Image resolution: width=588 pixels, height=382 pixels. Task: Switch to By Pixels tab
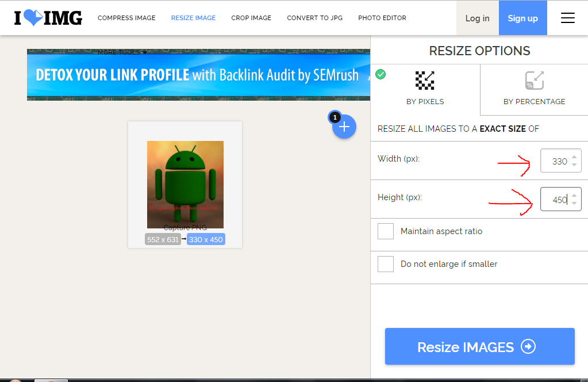pyautogui.click(x=425, y=90)
